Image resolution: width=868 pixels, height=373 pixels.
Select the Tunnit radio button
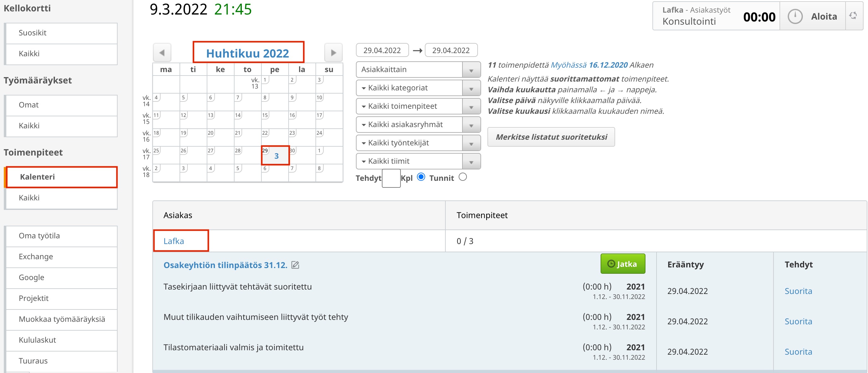[463, 177]
